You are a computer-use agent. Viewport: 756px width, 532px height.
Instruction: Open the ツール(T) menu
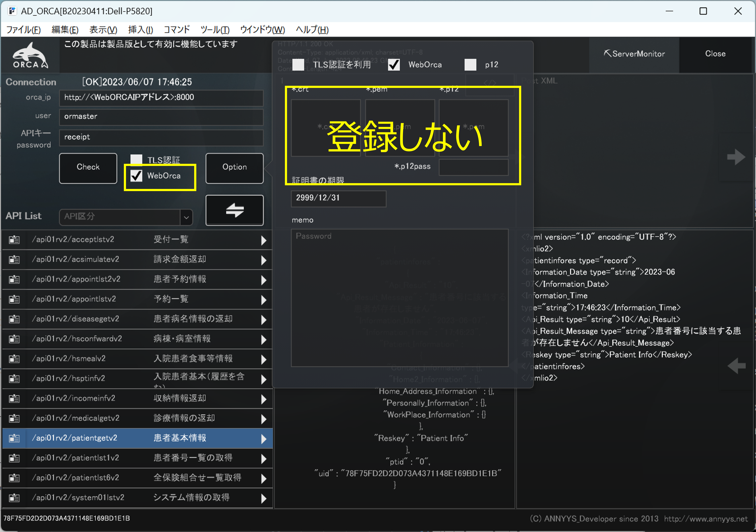point(215,30)
